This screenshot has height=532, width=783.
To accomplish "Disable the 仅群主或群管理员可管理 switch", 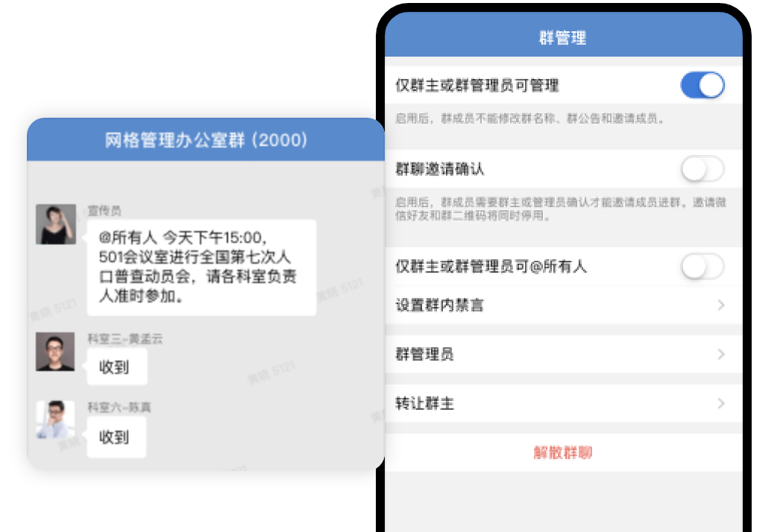I will tap(702, 86).
